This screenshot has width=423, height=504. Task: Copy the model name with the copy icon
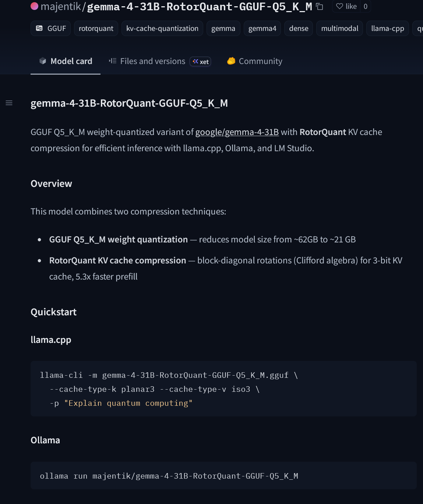(x=320, y=7)
